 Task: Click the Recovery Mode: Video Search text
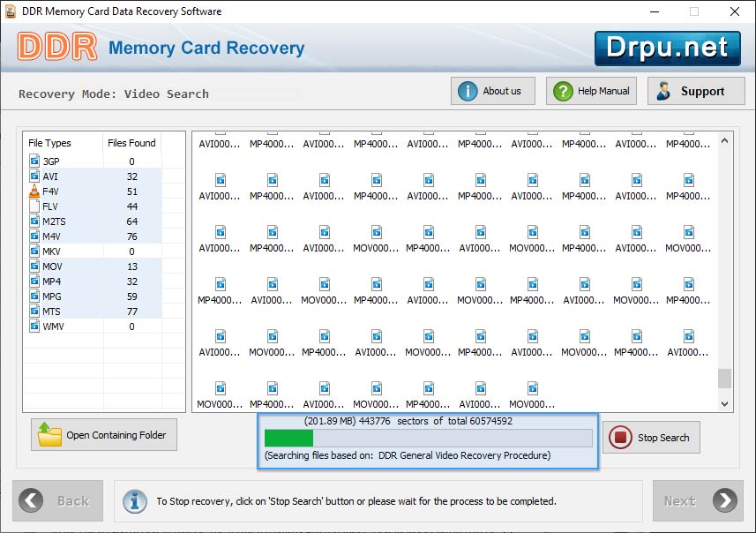pos(114,94)
